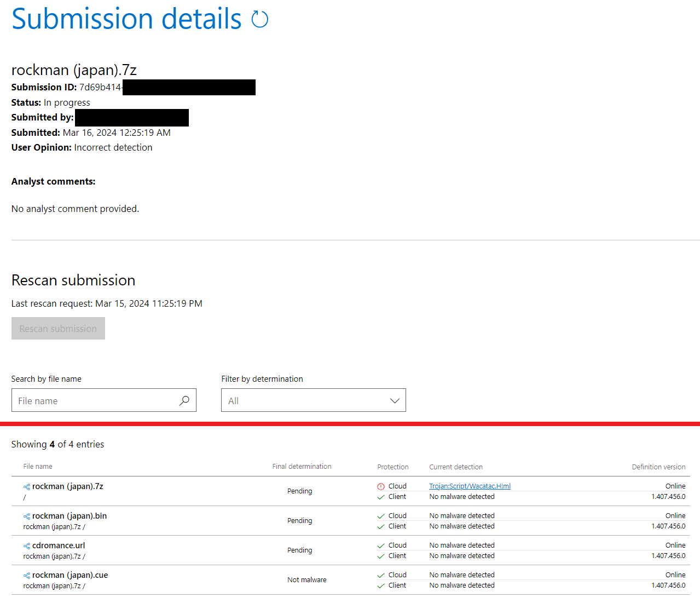This screenshot has width=700, height=603.
Task: Click the chevron arrow in the All filter
Action: (394, 400)
